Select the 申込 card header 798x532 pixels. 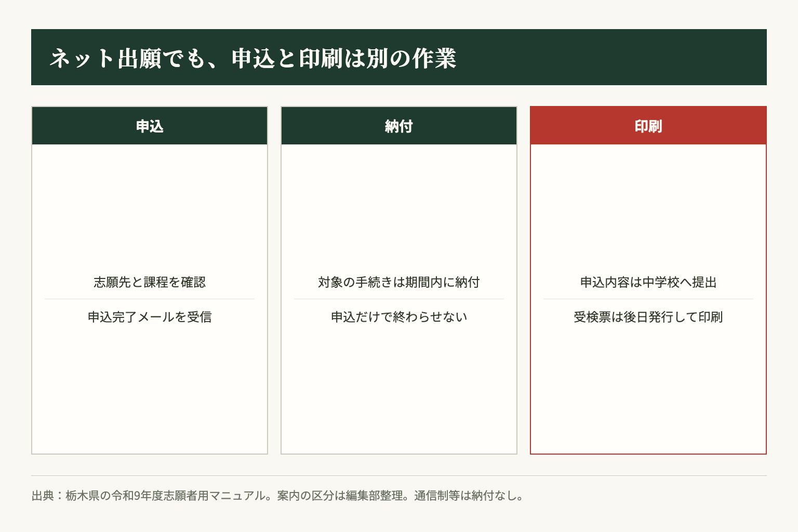point(150,126)
